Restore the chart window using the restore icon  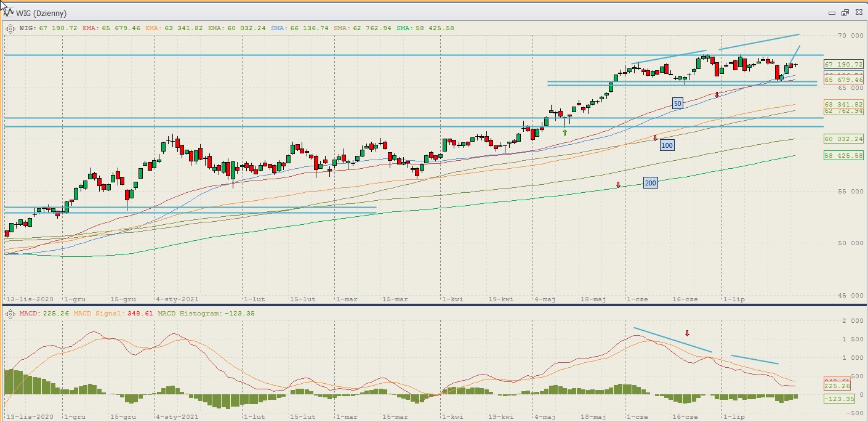coord(845,13)
